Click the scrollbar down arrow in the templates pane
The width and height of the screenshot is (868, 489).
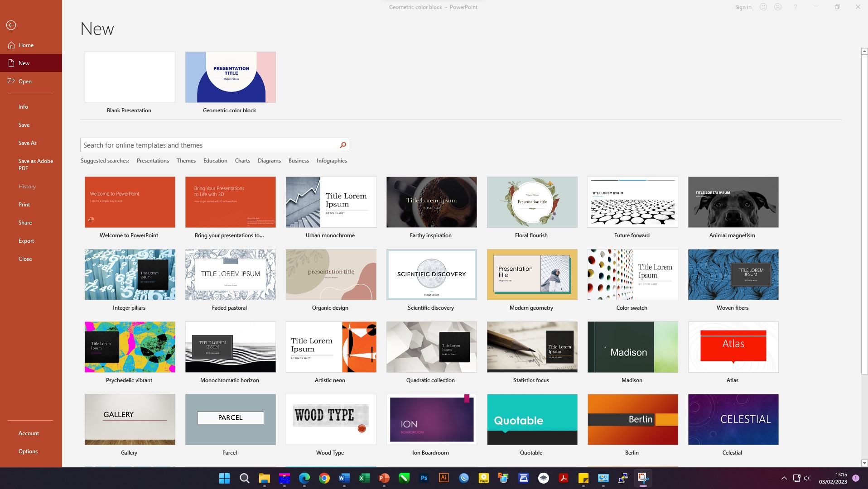pyautogui.click(x=864, y=463)
